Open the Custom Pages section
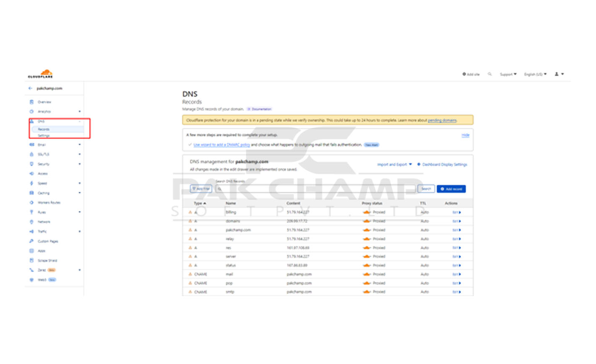The height and width of the screenshot is (364, 596). [x=48, y=241]
